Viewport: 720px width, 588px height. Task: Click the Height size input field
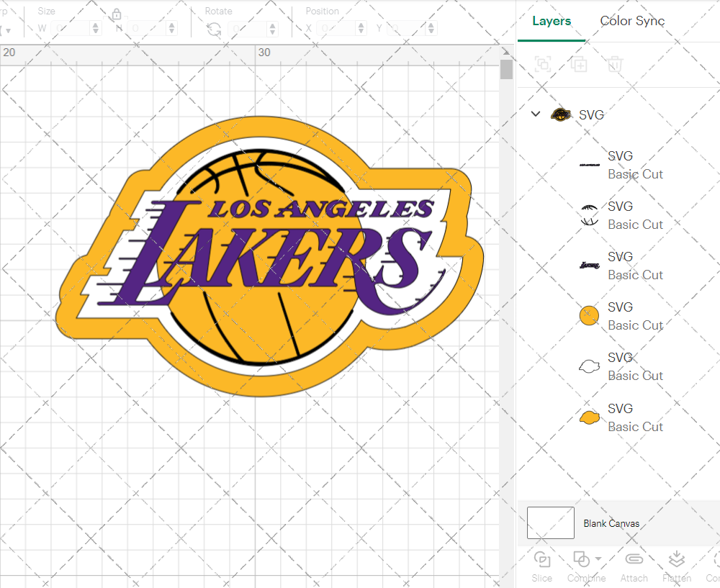coord(148,29)
